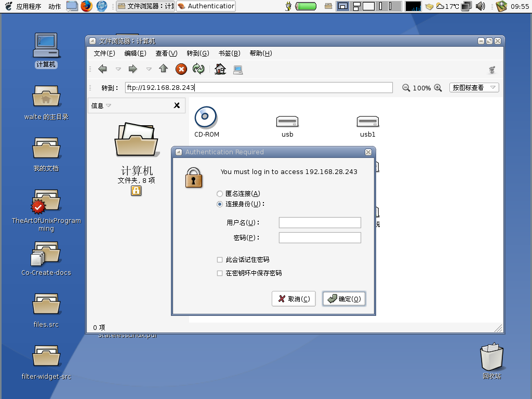The height and width of the screenshot is (399, 532).
Task: Open the back history dropdown arrow
Action: coord(118,69)
